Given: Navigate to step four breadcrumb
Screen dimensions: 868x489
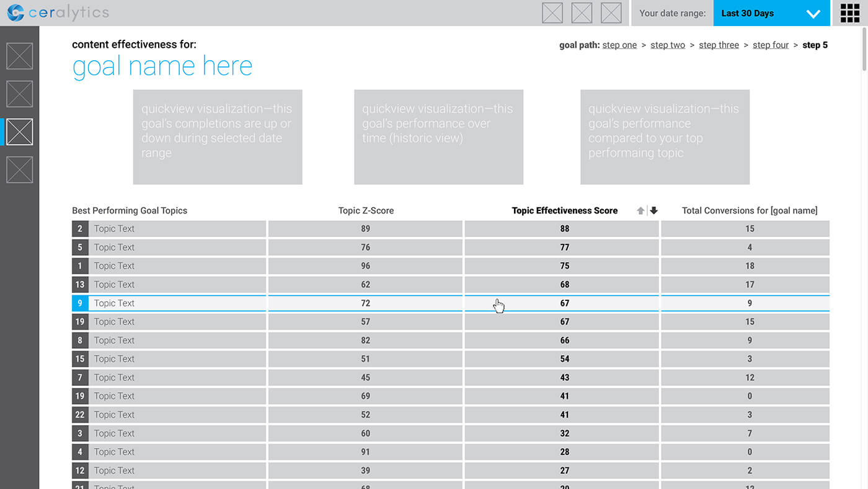Looking at the screenshot, I should pyautogui.click(x=771, y=45).
